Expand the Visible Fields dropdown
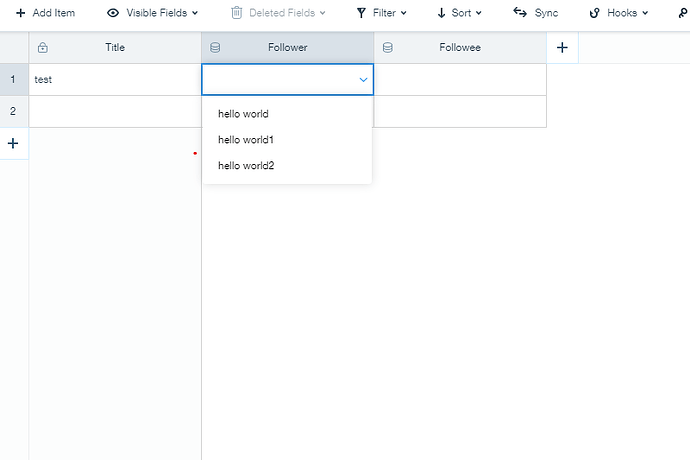Screen dimensions: 690x460 point(194,13)
